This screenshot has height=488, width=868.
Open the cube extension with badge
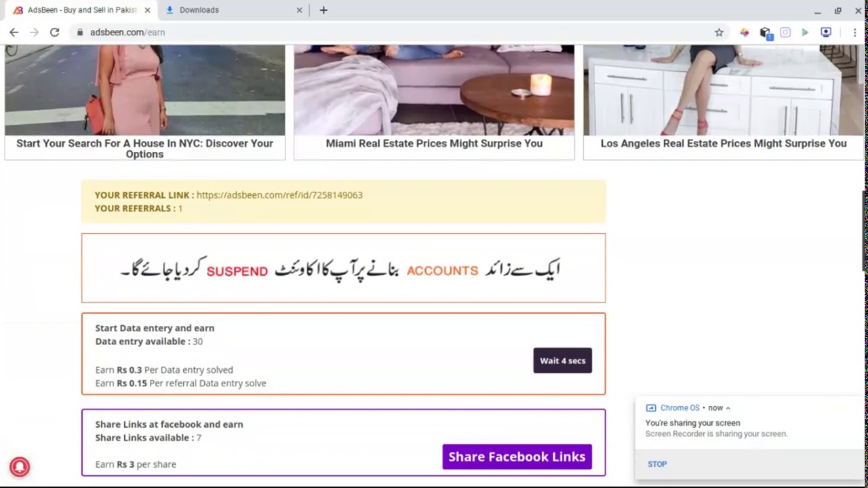766,33
